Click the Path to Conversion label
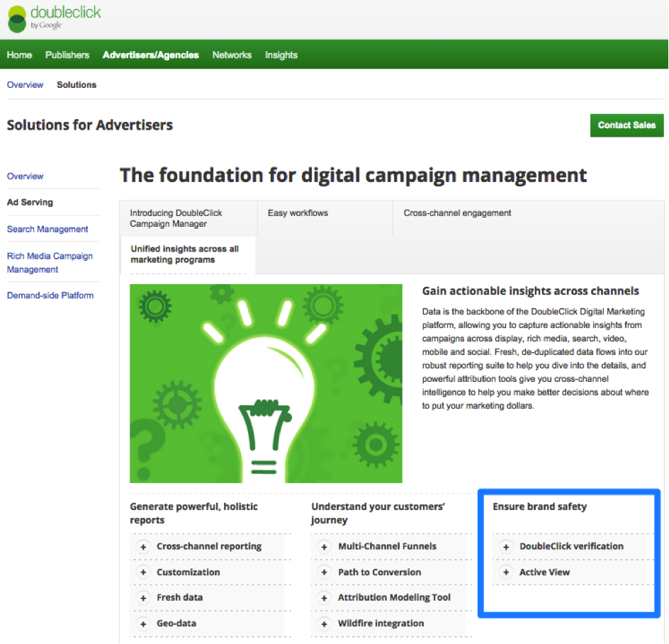The width and height of the screenshot is (669, 644). coord(379,572)
